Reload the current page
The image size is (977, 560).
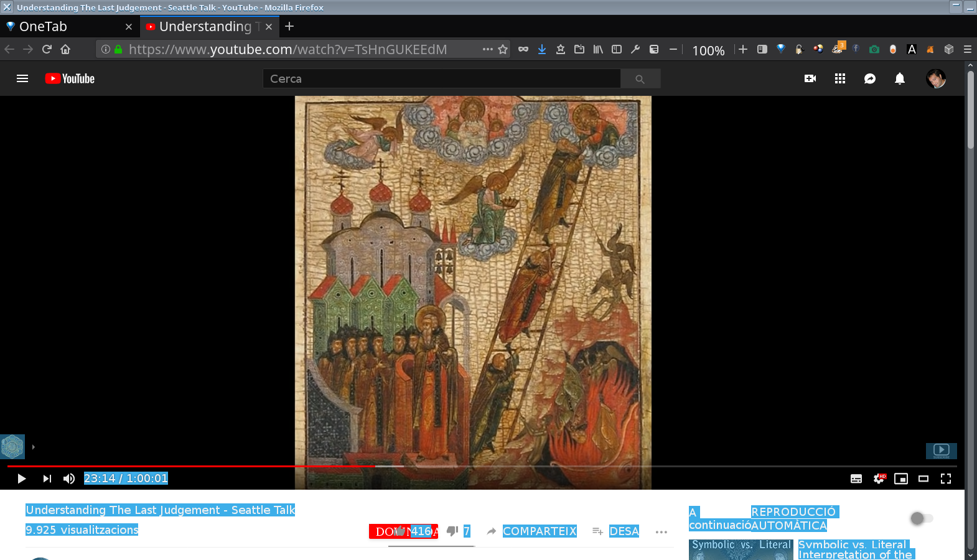click(47, 49)
